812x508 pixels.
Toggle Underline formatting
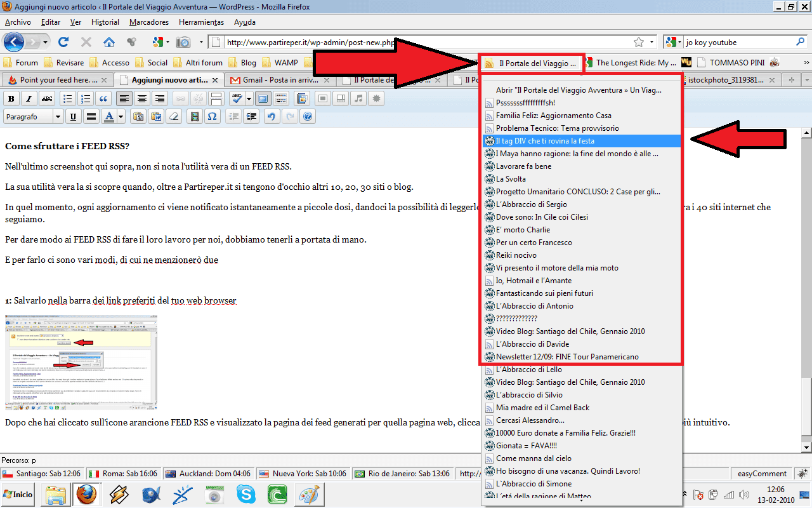coord(73,116)
